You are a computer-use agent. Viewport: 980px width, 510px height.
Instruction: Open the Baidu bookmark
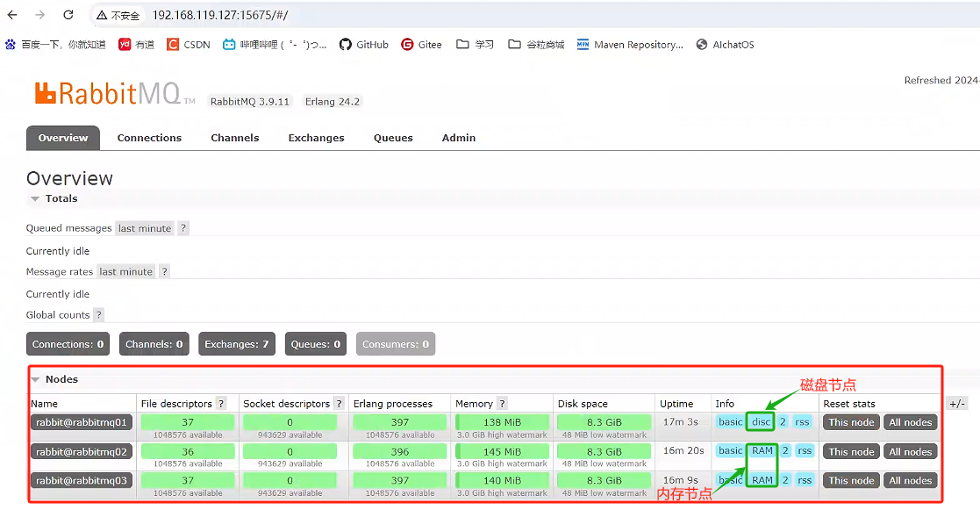click(55, 45)
